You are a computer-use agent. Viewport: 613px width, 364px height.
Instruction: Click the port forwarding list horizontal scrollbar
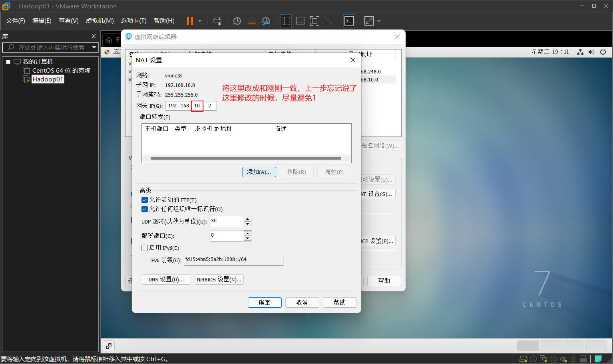(x=246, y=158)
